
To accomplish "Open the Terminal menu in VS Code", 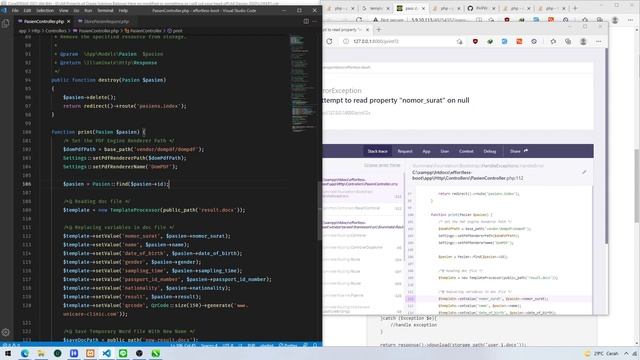I will [x=105, y=11].
